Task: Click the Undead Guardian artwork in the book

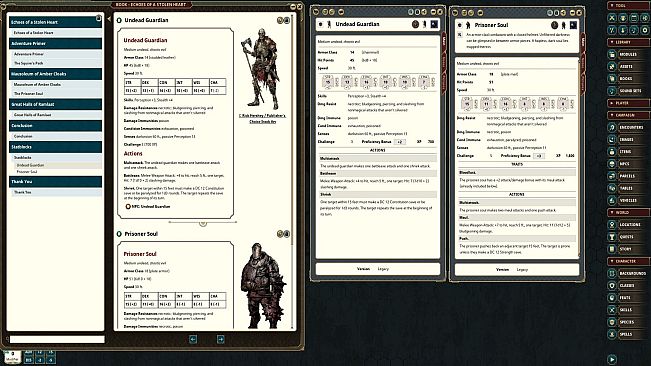Action: pos(262,69)
